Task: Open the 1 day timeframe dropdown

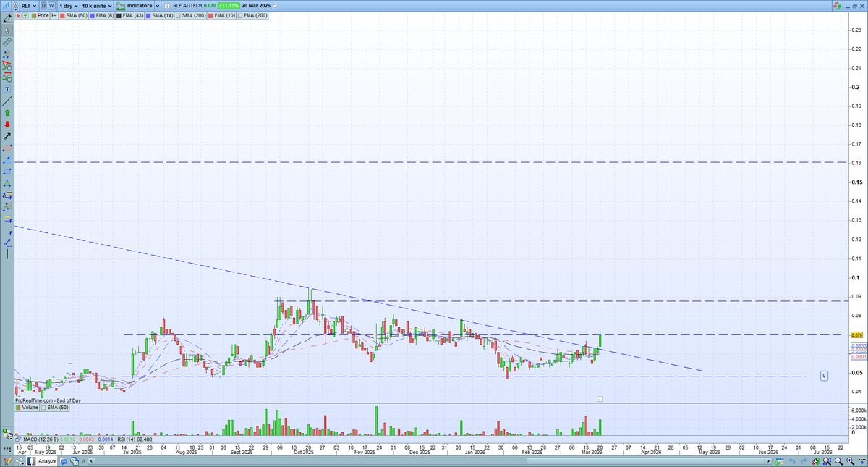Action: [69, 6]
